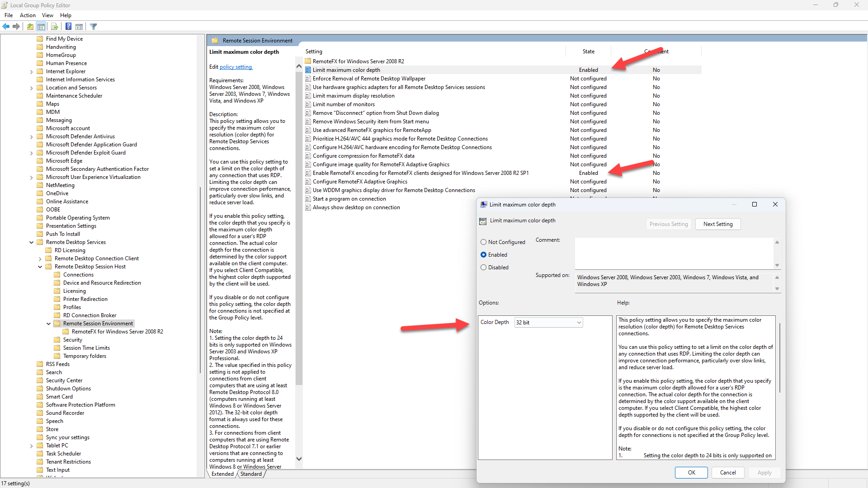Click the Forward navigation arrow in toolbar

pos(16,26)
